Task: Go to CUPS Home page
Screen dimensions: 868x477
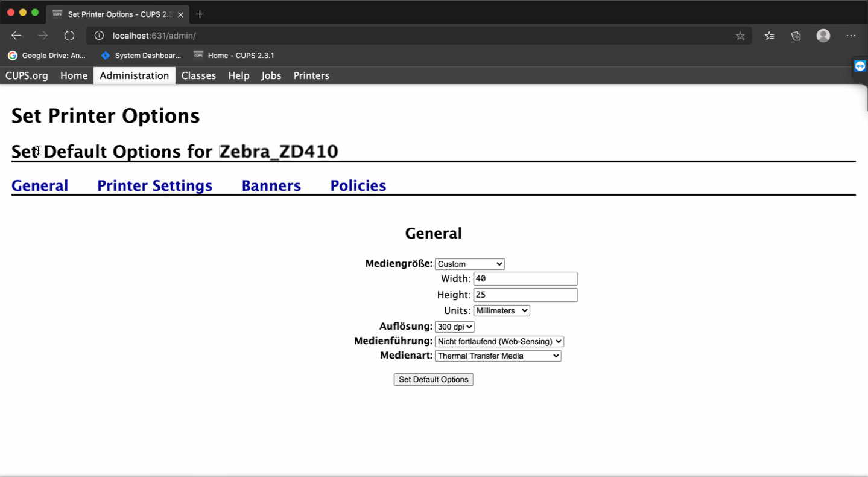Action: pyautogui.click(x=74, y=75)
